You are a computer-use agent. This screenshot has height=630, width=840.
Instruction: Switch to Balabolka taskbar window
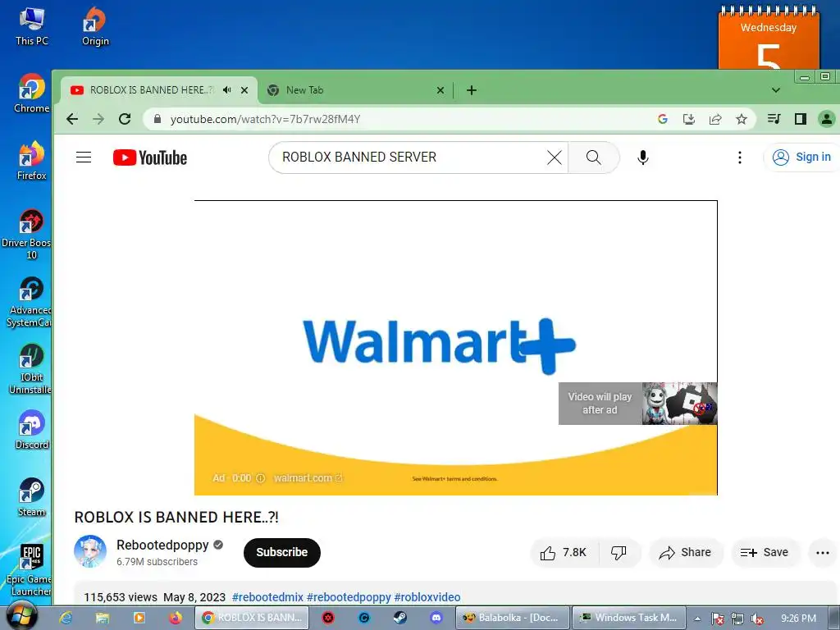click(x=512, y=618)
